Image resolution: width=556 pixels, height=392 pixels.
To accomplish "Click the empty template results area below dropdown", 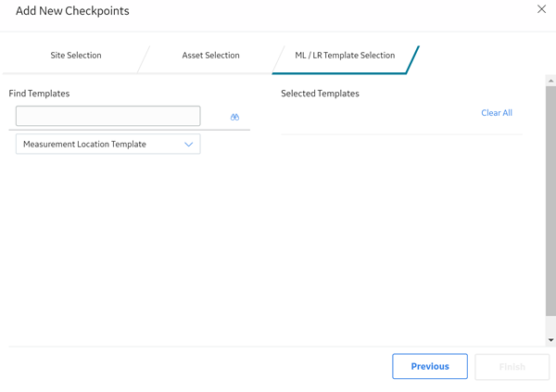I will [x=130, y=248].
